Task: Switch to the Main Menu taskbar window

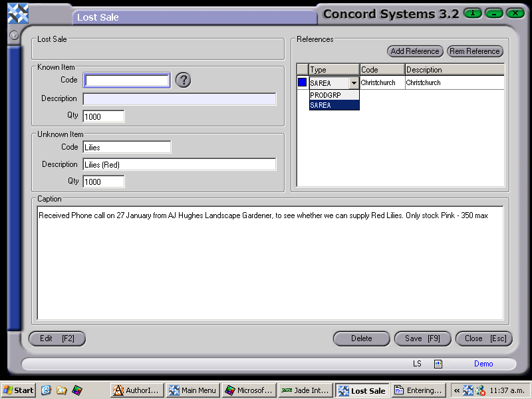Action: (x=192, y=390)
